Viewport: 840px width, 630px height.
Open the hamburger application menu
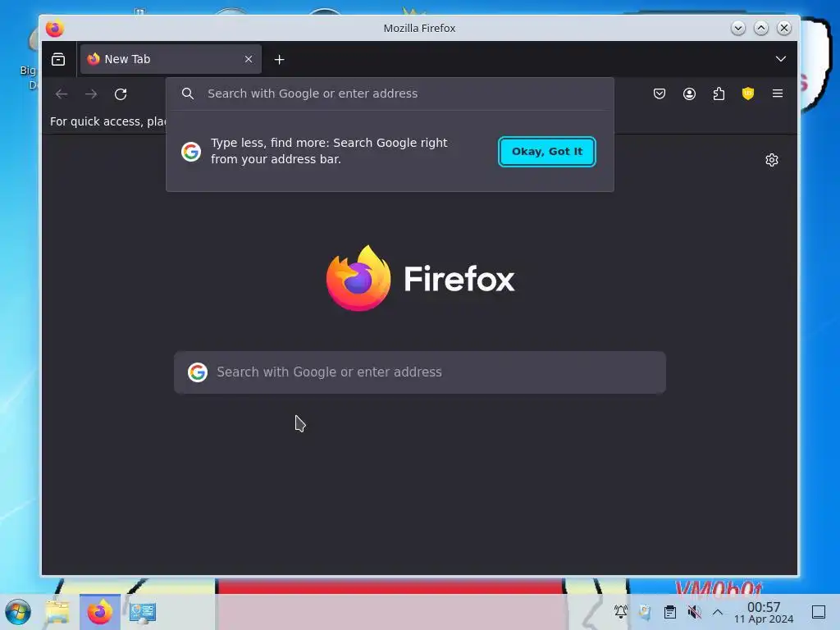pyautogui.click(x=778, y=94)
